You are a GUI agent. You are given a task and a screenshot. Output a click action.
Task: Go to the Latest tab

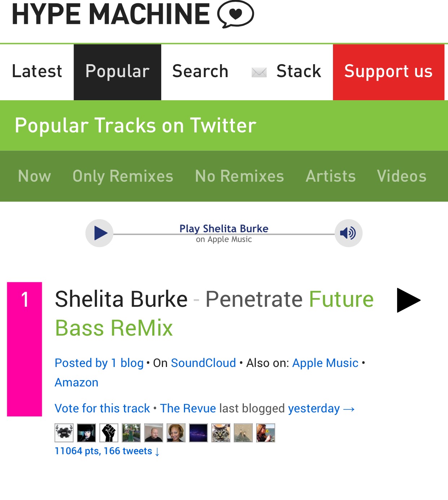tap(36, 71)
